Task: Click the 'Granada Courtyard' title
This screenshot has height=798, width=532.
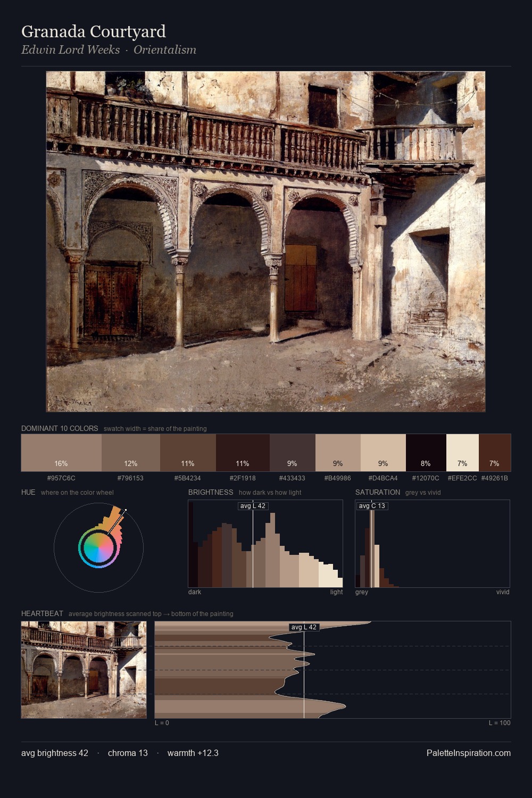Action: pos(94,31)
